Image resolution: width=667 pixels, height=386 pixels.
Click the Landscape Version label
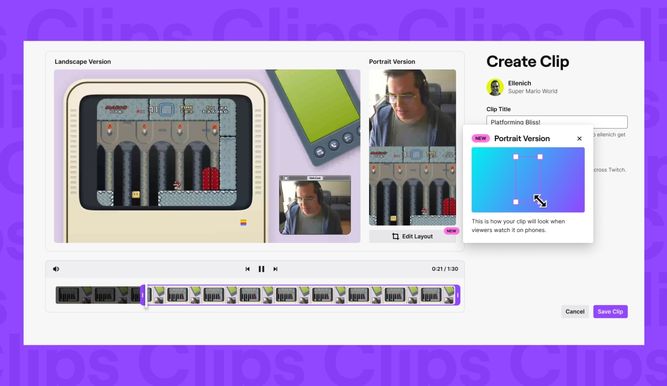coord(83,62)
